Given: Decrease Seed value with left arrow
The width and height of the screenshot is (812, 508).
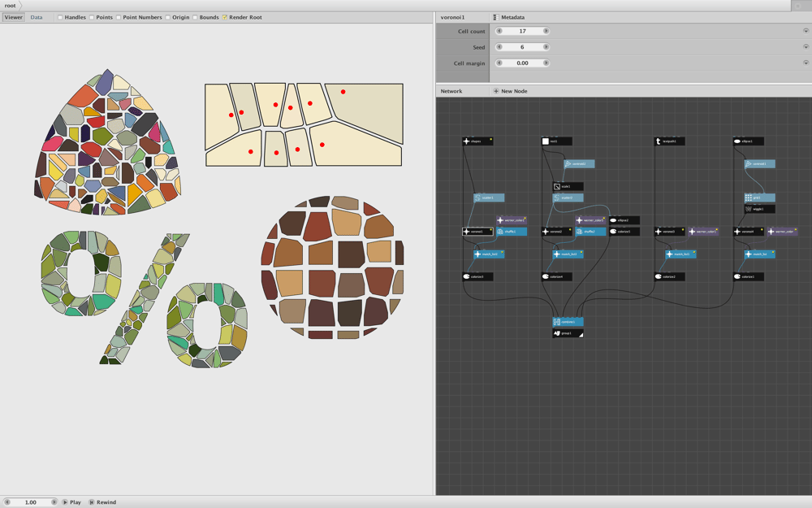Looking at the screenshot, I should click(499, 47).
